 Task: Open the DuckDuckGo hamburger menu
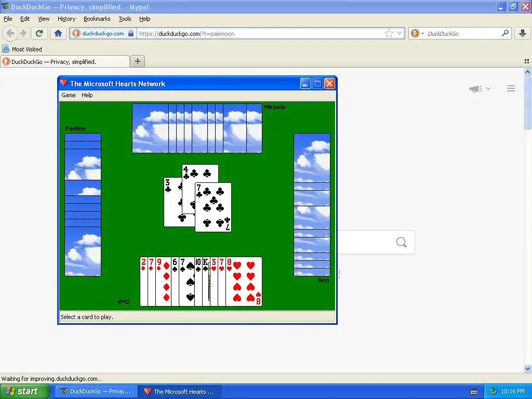pos(511,88)
